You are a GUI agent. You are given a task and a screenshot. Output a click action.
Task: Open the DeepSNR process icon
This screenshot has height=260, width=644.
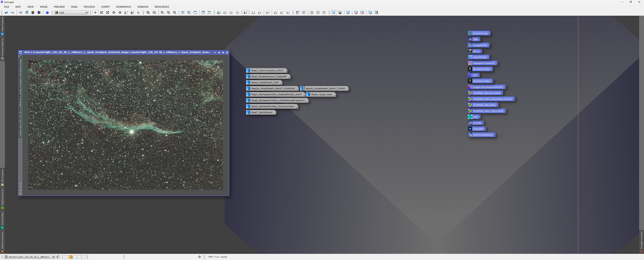[x=477, y=129]
